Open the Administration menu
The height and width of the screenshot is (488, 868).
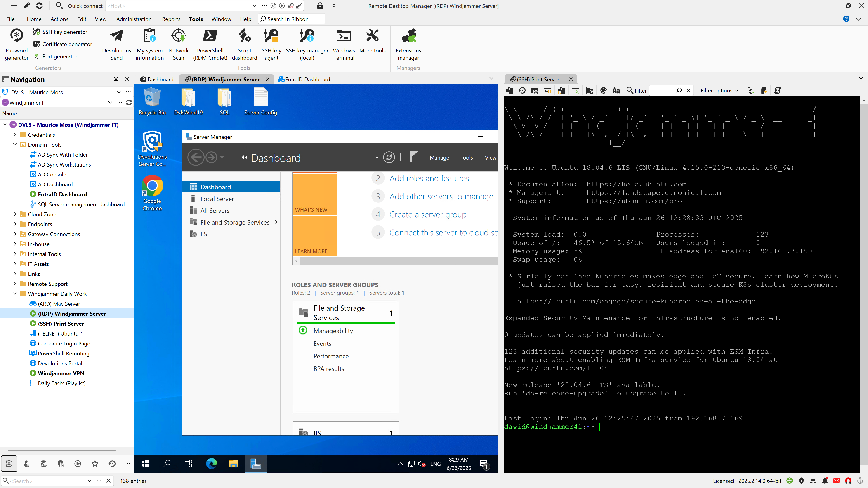134,19
